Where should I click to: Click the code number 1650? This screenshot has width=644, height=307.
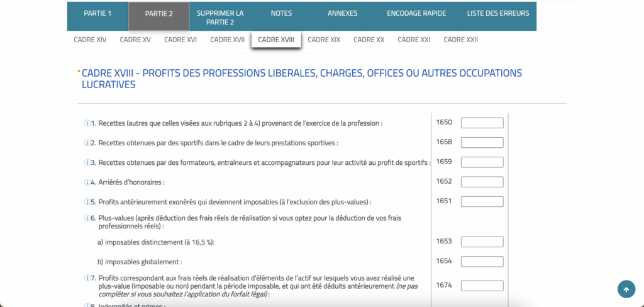[444, 122]
